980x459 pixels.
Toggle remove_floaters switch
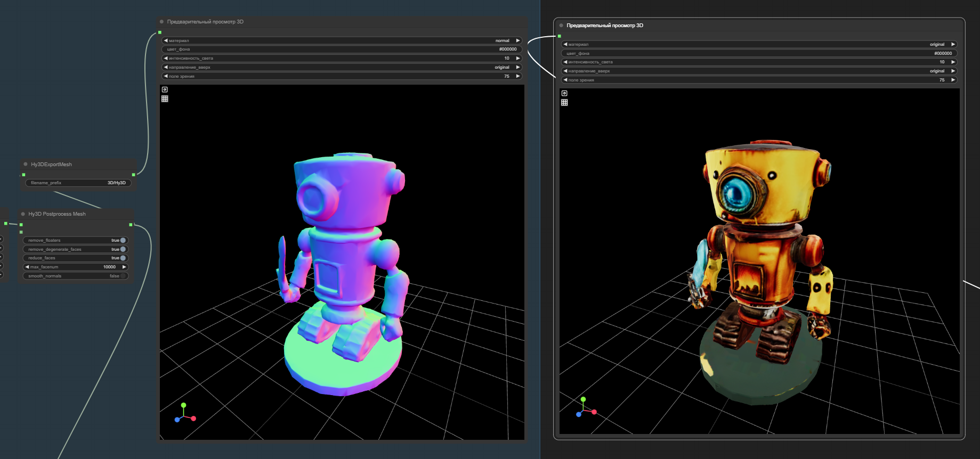123,240
